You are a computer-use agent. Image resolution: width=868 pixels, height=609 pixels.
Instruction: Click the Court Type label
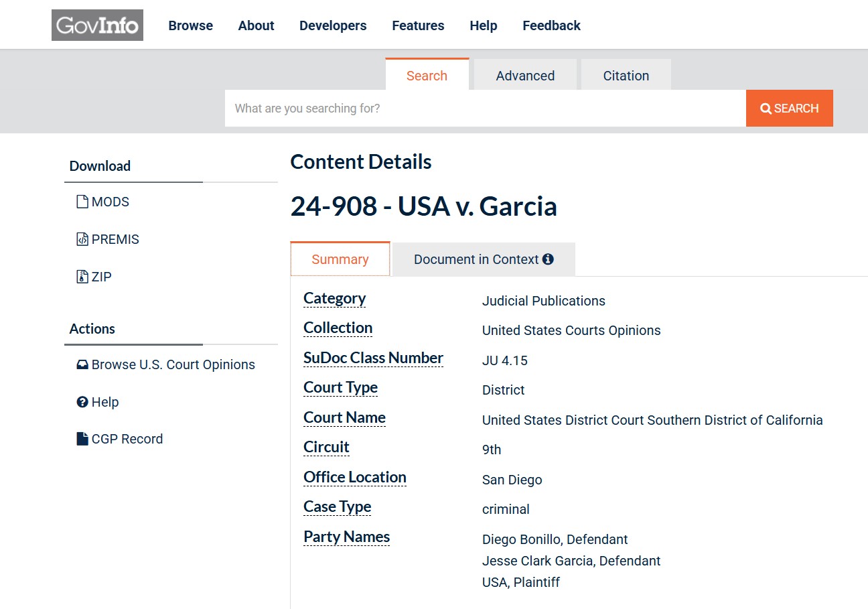[341, 388]
